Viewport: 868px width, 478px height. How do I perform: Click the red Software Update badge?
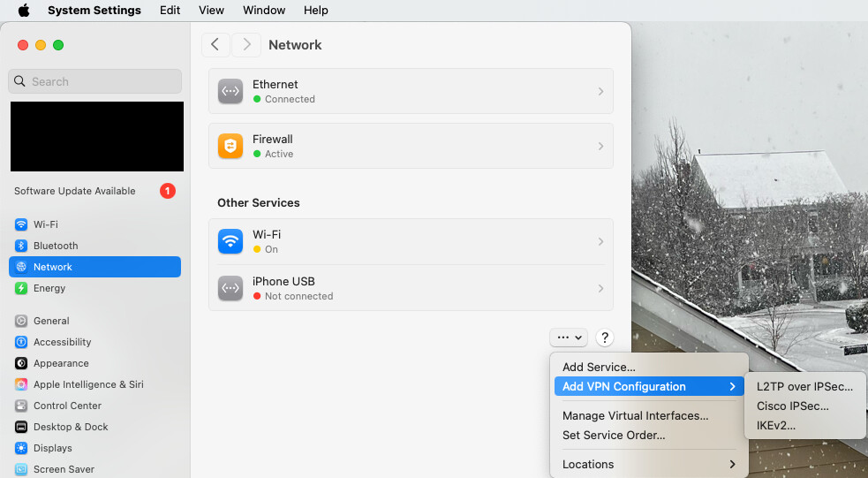[168, 191]
